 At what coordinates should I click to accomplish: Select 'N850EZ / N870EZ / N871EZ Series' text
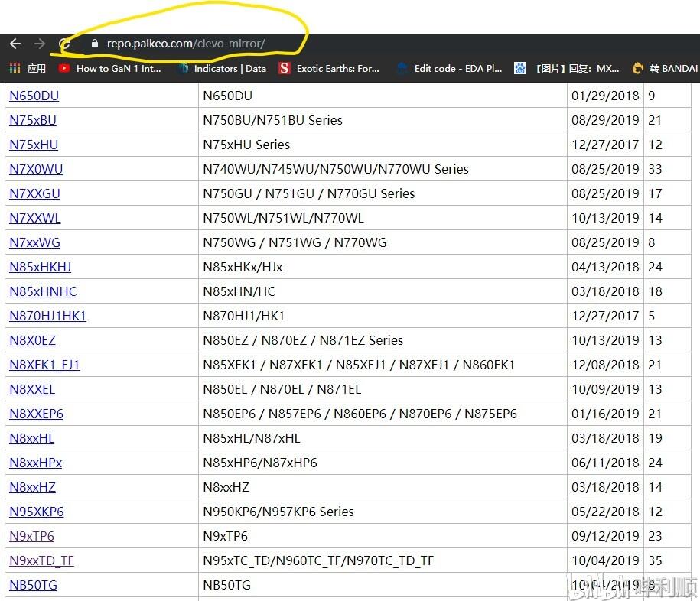pyautogui.click(x=303, y=341)
